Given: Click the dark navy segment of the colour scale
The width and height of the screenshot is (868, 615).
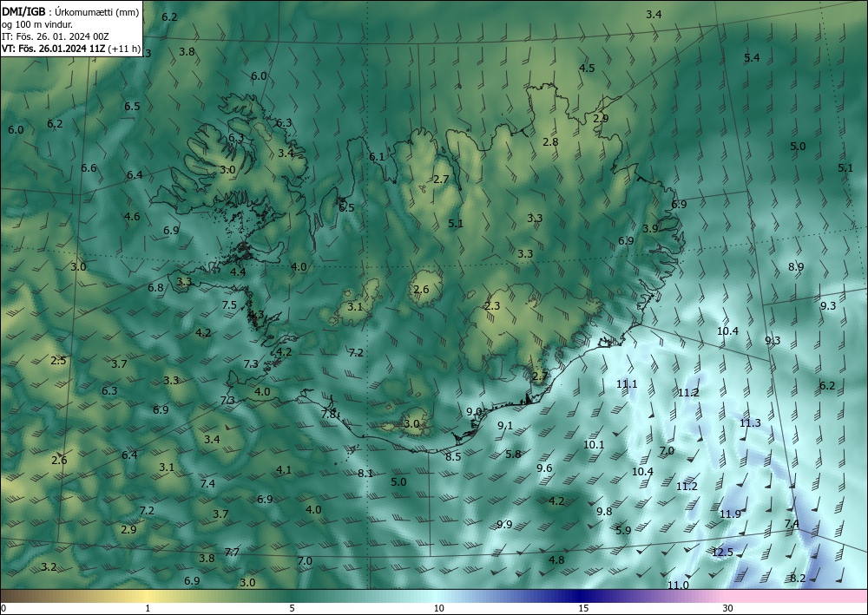Looking at the screenshot, I should click(x=578, y=596).
